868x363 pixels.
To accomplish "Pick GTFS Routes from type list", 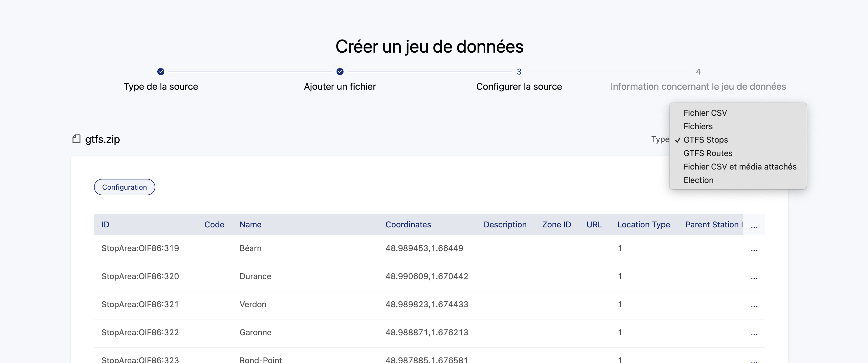I will (x=707, y=153).
